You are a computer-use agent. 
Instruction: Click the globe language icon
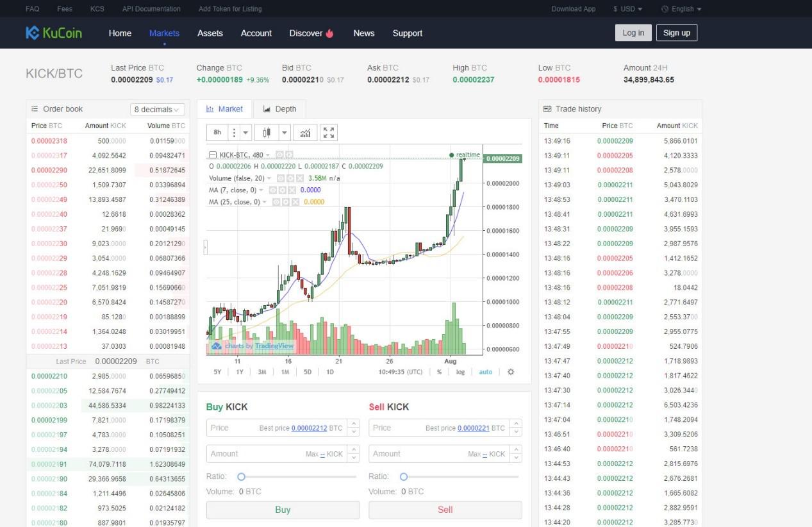pos(665,9)
